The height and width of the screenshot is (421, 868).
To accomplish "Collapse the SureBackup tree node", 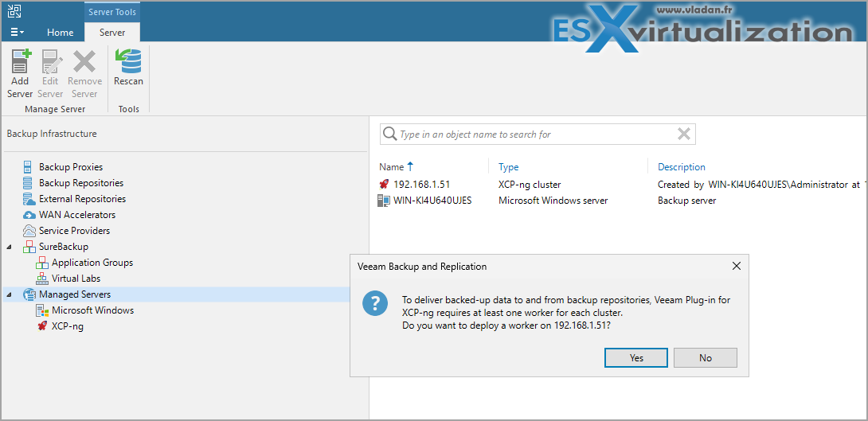I will coord(10,247).
